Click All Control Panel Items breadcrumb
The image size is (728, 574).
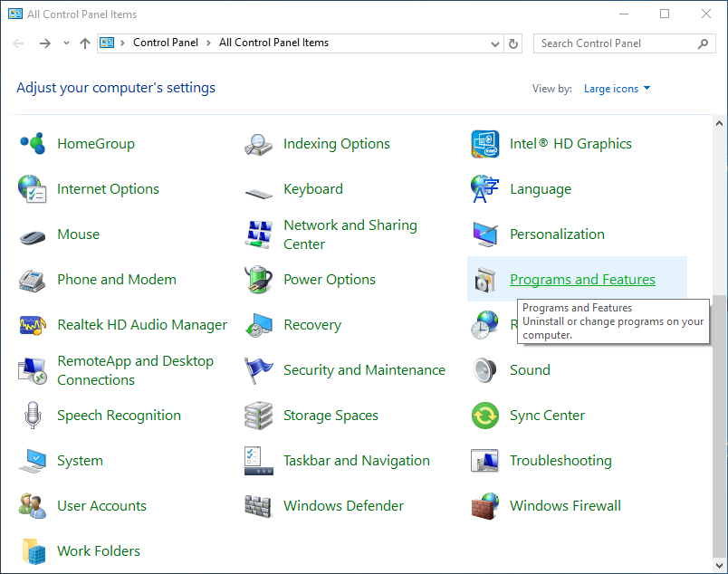[274, 43]
